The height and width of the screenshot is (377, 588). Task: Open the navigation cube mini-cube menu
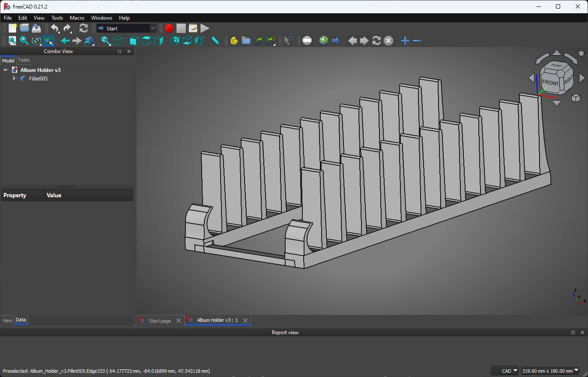(576, 98)
